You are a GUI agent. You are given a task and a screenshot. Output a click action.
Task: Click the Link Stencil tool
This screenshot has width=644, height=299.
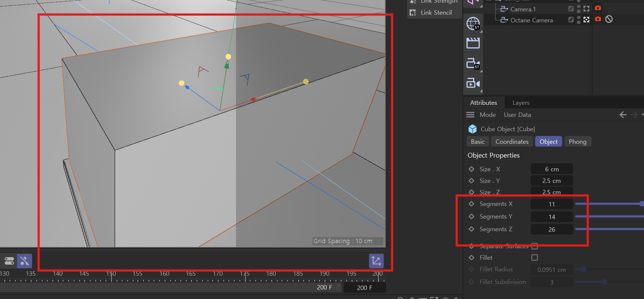point(436,12)
